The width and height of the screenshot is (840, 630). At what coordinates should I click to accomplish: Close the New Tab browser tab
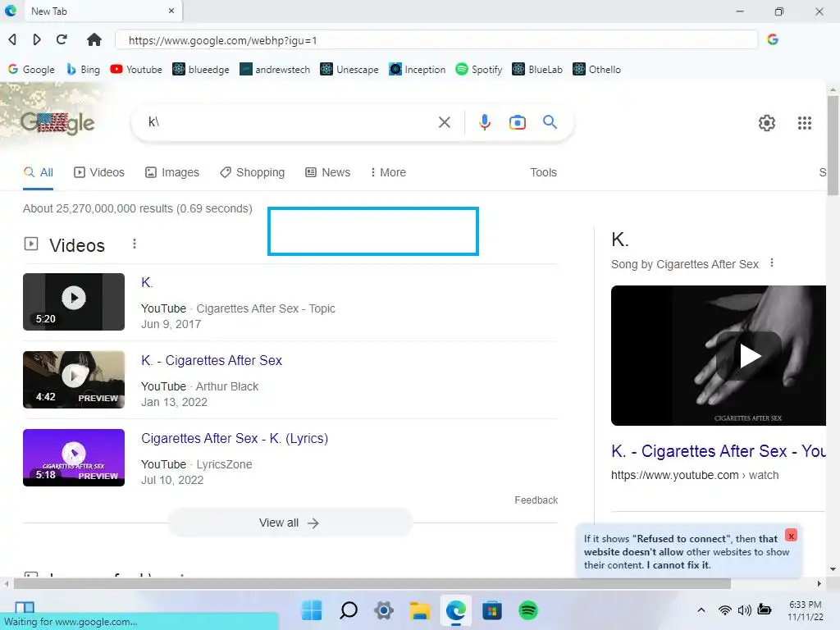(x=171, y=11)
